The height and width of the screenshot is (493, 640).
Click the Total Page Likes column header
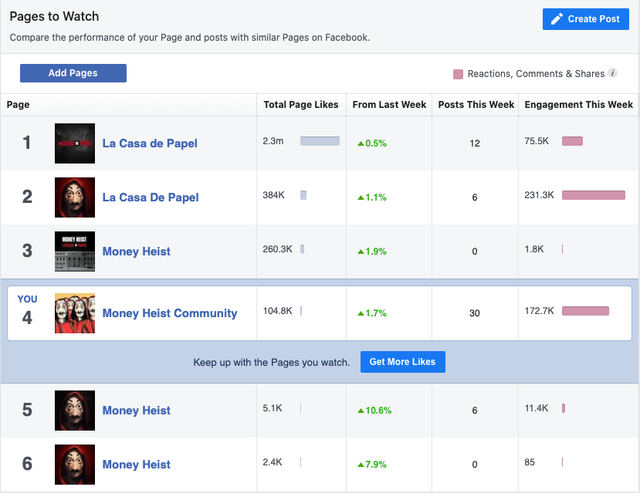(301, 105)
